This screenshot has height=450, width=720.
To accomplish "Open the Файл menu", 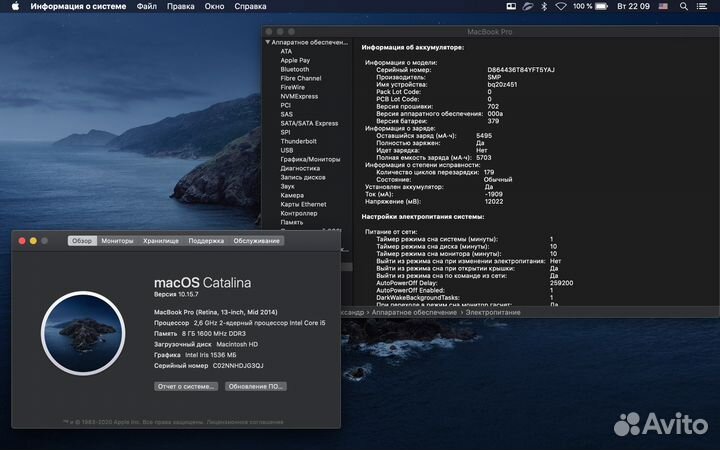I will point(146,6).
